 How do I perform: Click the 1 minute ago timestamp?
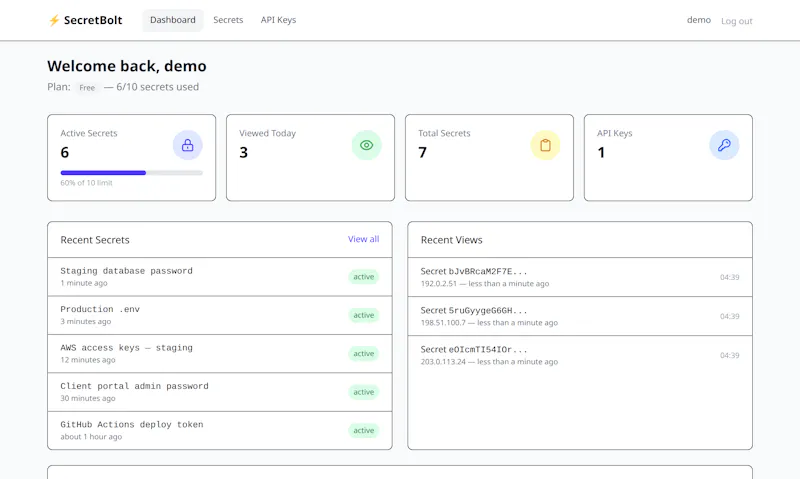84,283
